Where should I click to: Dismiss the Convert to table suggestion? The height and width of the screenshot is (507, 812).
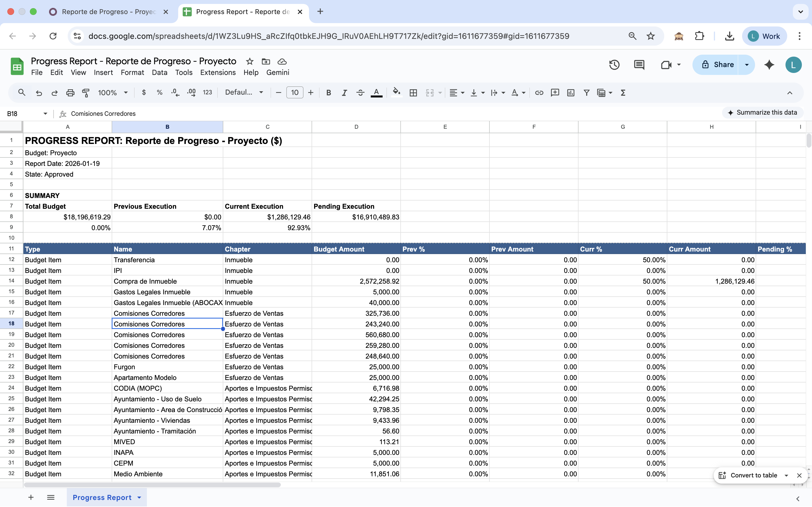pos(800,475)
